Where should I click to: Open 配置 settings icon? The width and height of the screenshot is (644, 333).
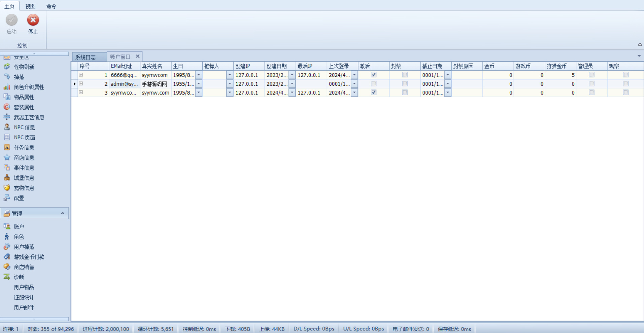tap(7, 198)
